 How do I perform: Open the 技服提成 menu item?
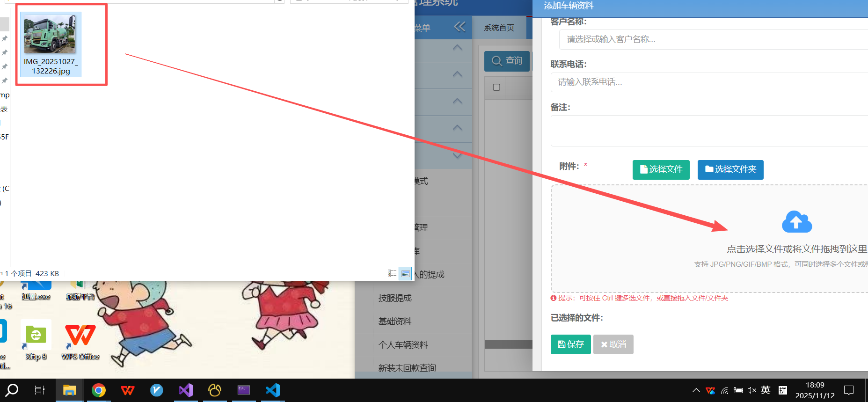point(395,298)
